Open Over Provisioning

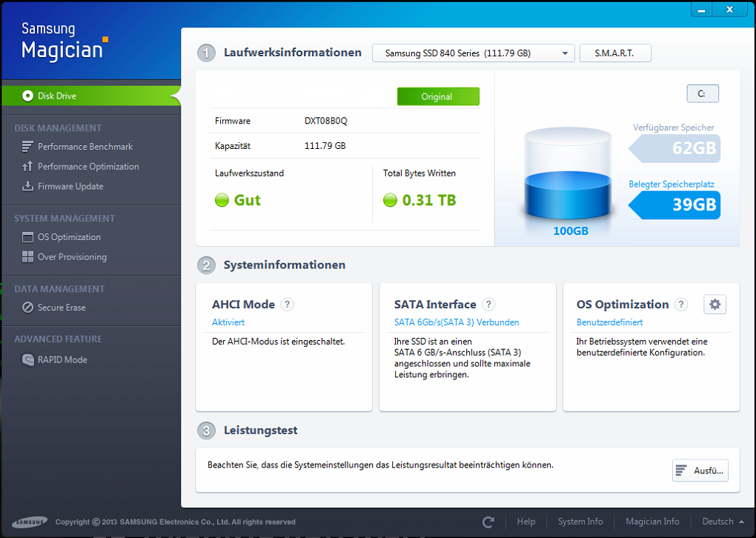(x=73, y=257)
